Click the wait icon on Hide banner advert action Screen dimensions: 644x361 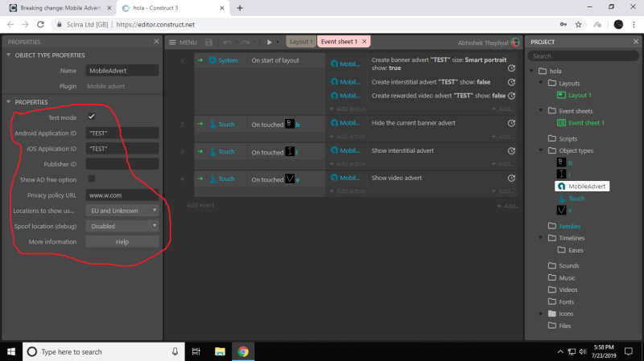tap(511, 123)
